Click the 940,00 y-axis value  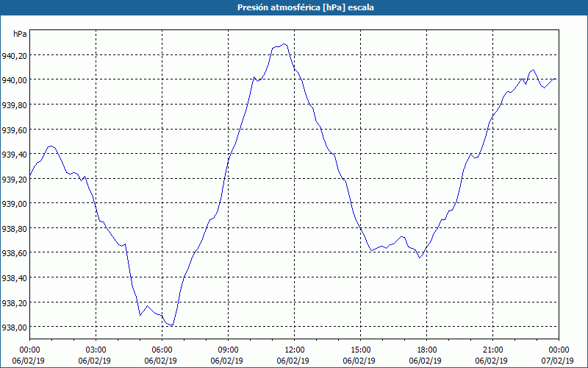tap(13, 80)
